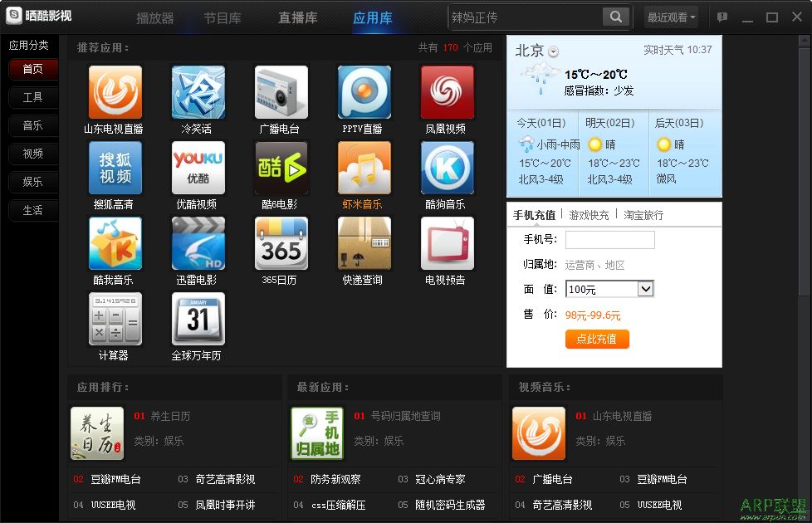
Task: Launch the 广播电台 radio app icon
Action: point(281,92)
